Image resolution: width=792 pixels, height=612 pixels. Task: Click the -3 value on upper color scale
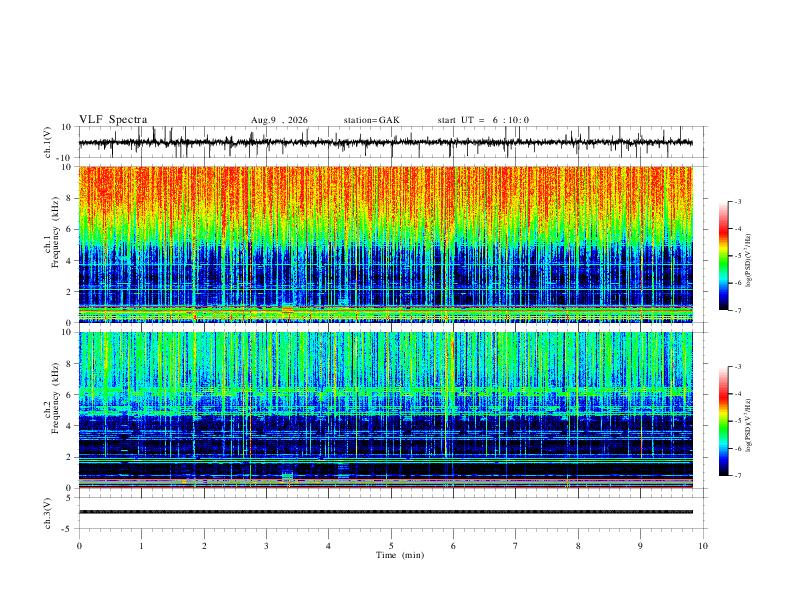click(737, 201)
